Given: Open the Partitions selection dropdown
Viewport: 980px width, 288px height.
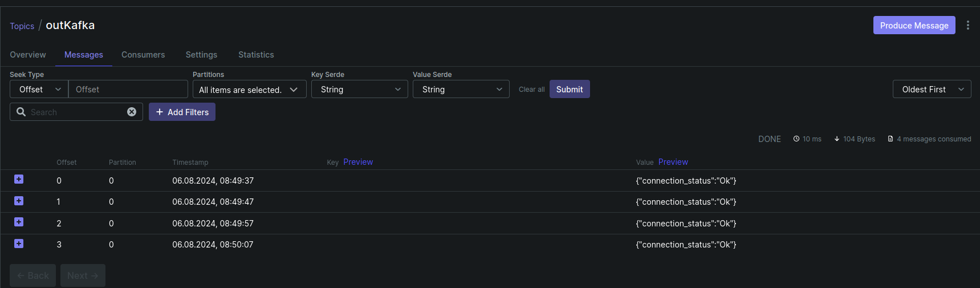Looking at the screenshot, I should (249, 90).
